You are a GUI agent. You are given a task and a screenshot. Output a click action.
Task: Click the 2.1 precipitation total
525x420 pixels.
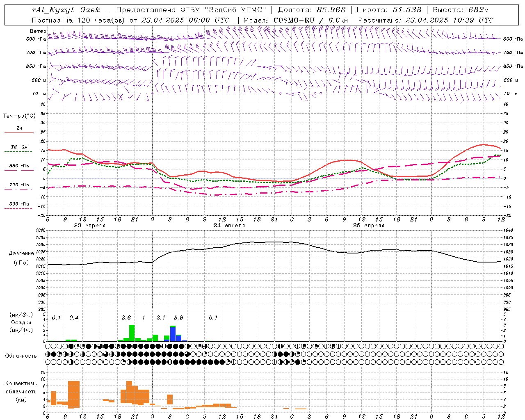point(161,318)
